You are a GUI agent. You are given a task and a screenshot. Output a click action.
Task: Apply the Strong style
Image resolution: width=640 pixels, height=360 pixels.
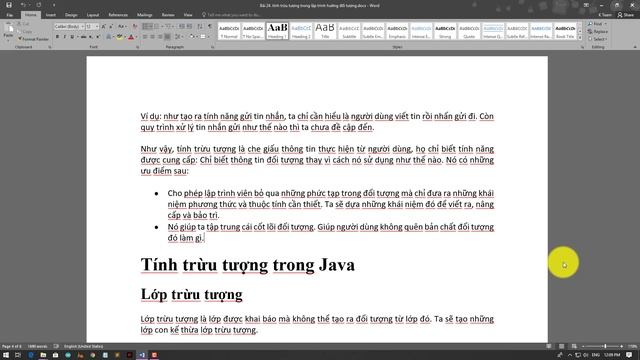point(445,31)
